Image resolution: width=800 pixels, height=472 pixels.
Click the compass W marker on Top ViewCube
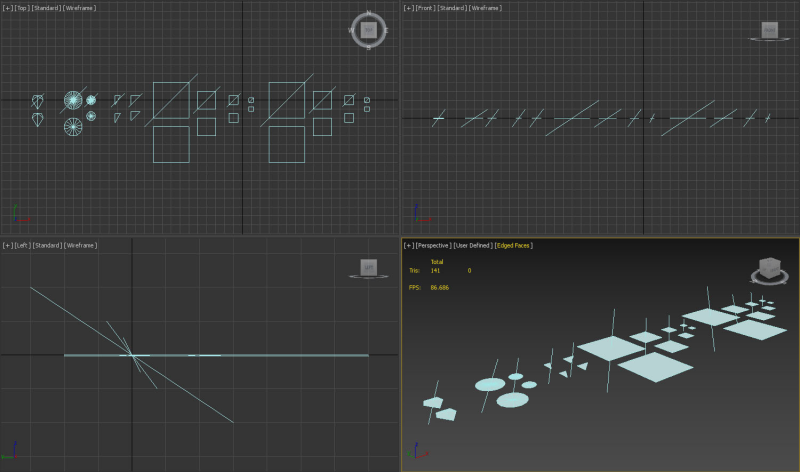pyautogui.click(x=351, y=31)
